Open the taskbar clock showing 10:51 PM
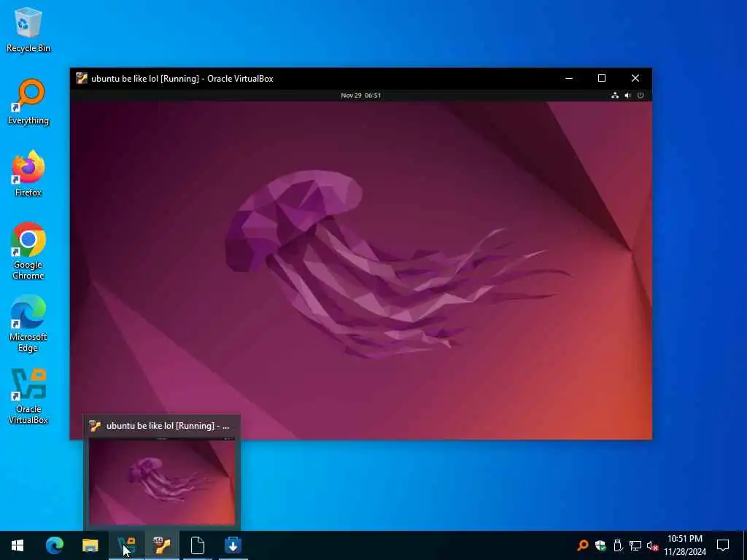The width and height of the screenshot is (747, 560). point(684,545)
